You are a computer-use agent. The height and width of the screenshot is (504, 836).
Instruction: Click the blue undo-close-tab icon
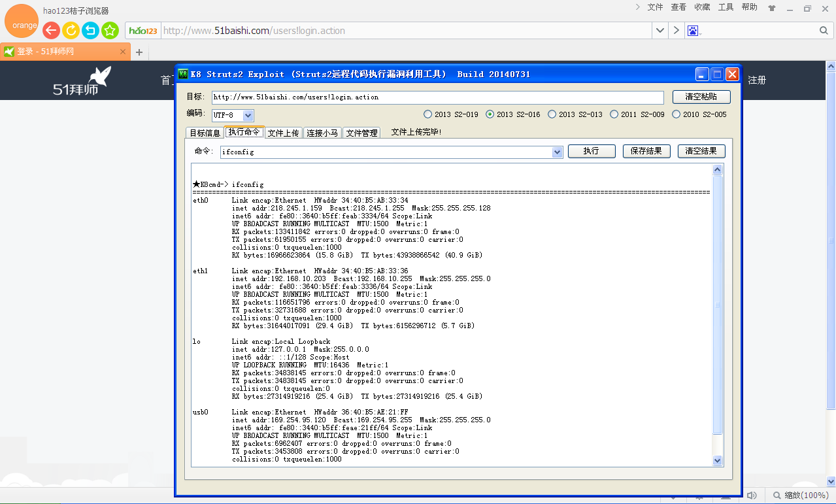[90, 30]
